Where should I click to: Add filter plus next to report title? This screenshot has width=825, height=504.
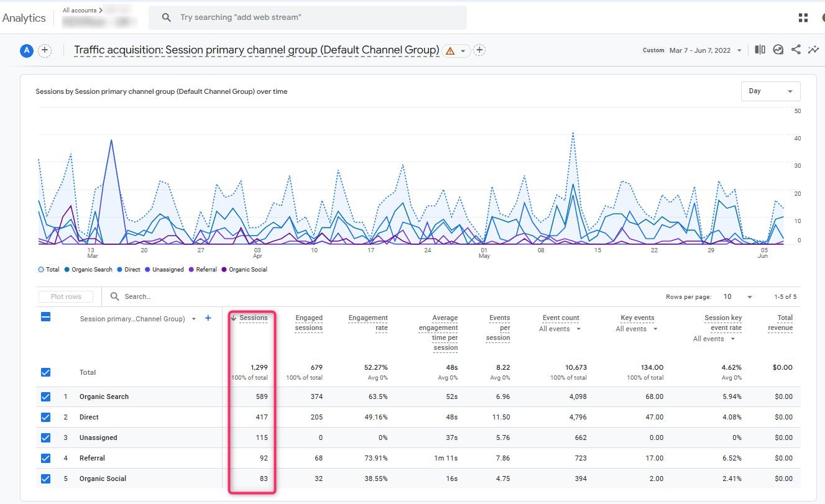479,50
